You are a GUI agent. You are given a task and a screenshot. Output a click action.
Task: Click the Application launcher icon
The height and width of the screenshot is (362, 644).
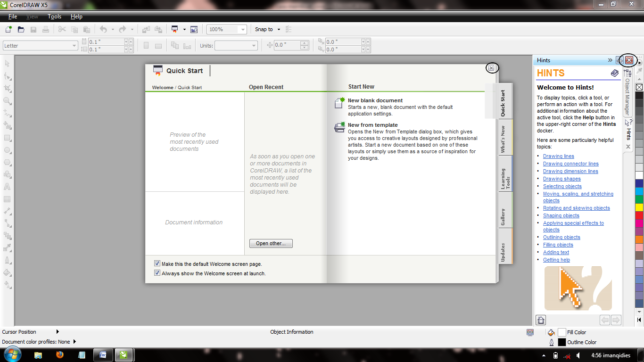pyautogui.click(x=175, y=29)
